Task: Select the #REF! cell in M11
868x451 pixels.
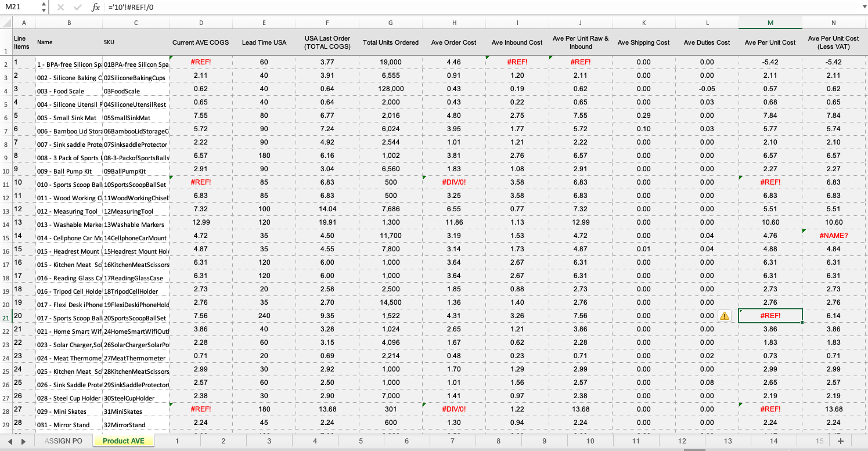Action: tap(770, 182)
